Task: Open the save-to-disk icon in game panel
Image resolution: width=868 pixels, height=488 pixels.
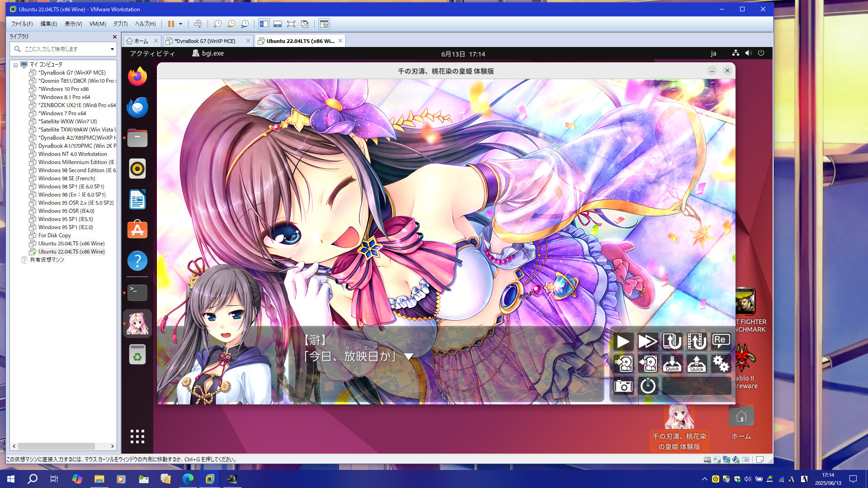Action: point(623,363)
